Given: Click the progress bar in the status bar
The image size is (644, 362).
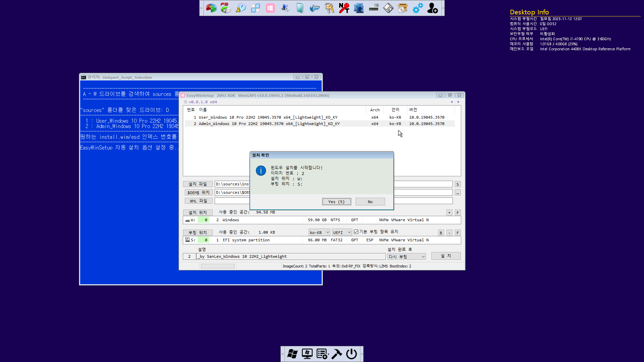Looking at the screenshot, I should click(x=217, y=266).
